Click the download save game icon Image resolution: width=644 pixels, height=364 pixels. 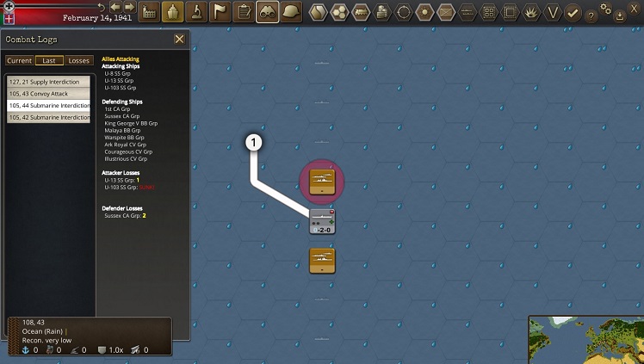[x=620, y=16]
